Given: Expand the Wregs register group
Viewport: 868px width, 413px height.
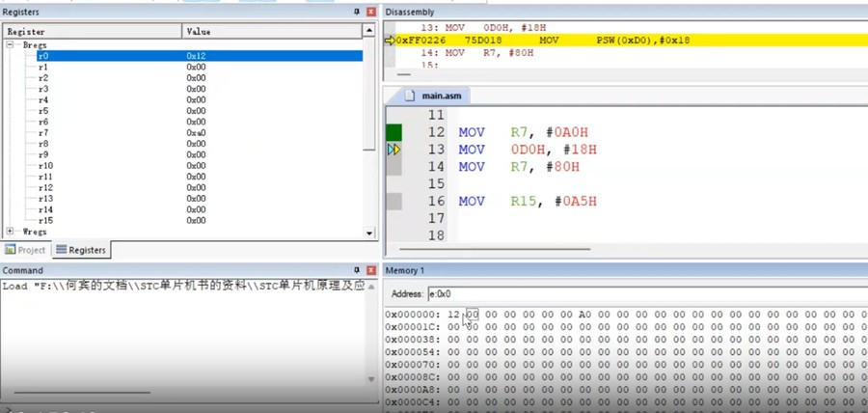Looking at the screenshot, I should [x=11, y=232].
